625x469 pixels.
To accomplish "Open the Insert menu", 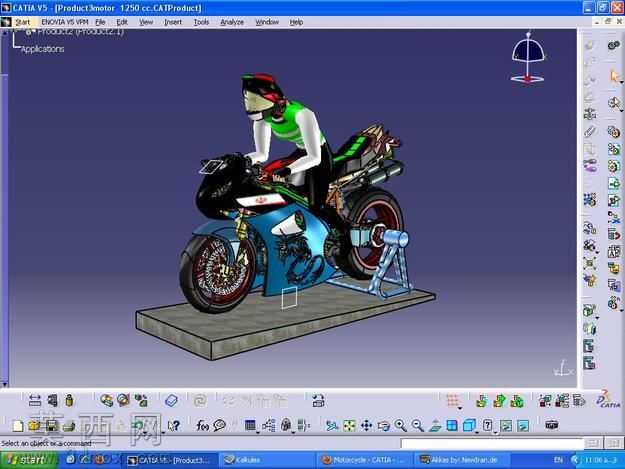I will coord(173,22).
